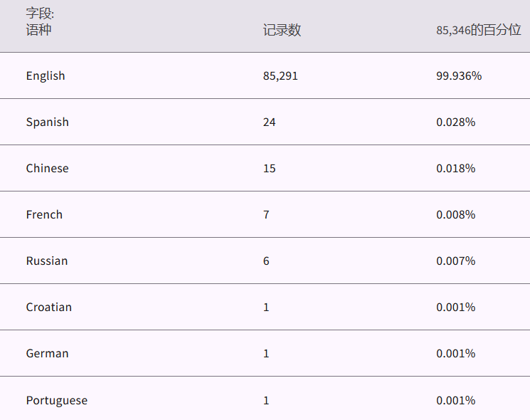Click the 85,291 record count for English

[280, 75]
